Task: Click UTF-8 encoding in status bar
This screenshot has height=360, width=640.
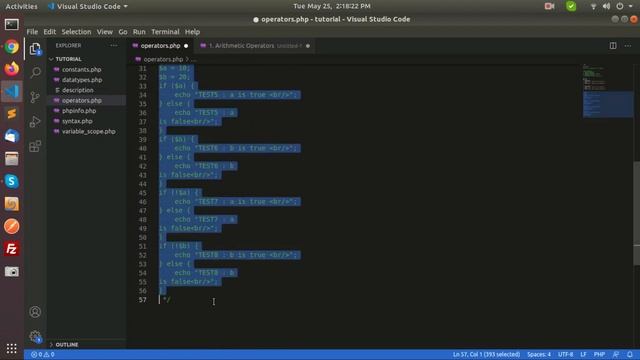Action: tap(565, 354)
